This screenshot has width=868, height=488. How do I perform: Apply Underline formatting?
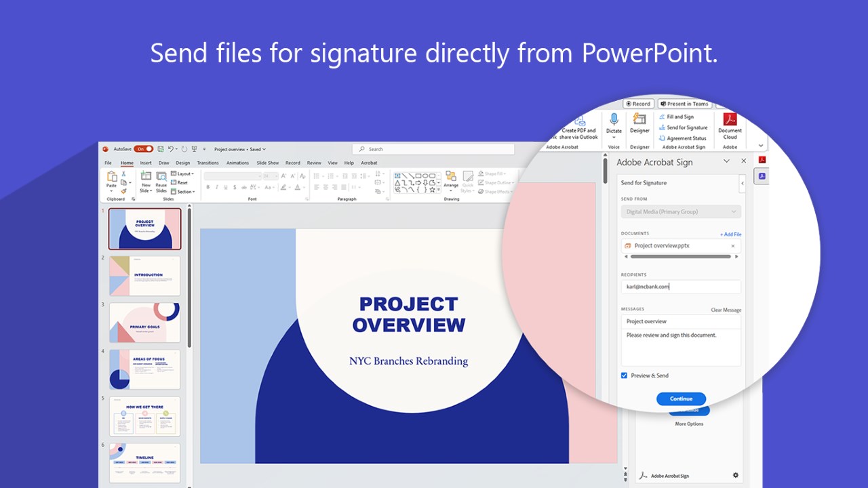[226, 187]
